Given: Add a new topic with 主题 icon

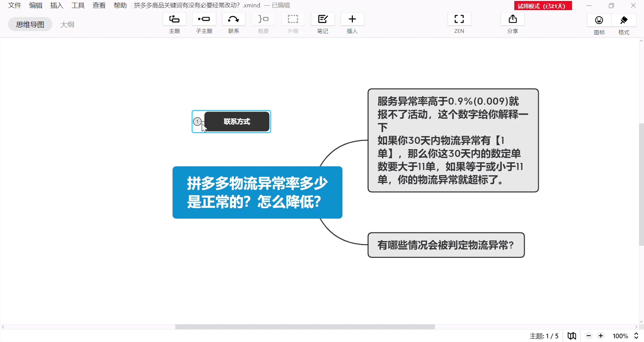Looking at the screenshot, I should coord(174,19).
